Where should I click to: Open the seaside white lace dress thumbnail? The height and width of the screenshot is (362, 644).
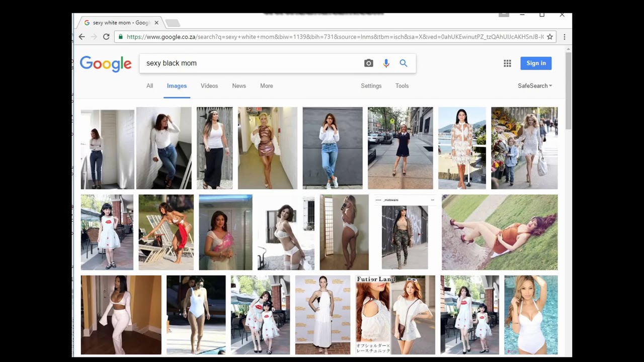pos(462,148)
